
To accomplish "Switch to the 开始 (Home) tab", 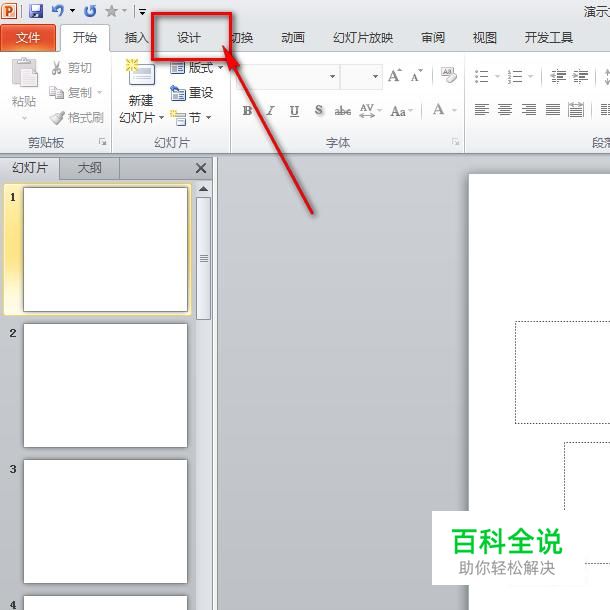I will (x=85, y=38).
